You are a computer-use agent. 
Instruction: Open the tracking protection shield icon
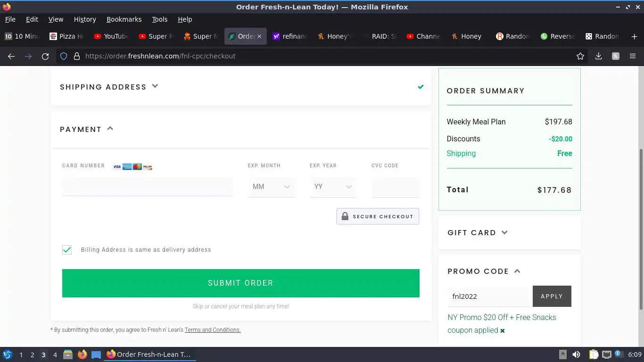[x=64, y=56]
